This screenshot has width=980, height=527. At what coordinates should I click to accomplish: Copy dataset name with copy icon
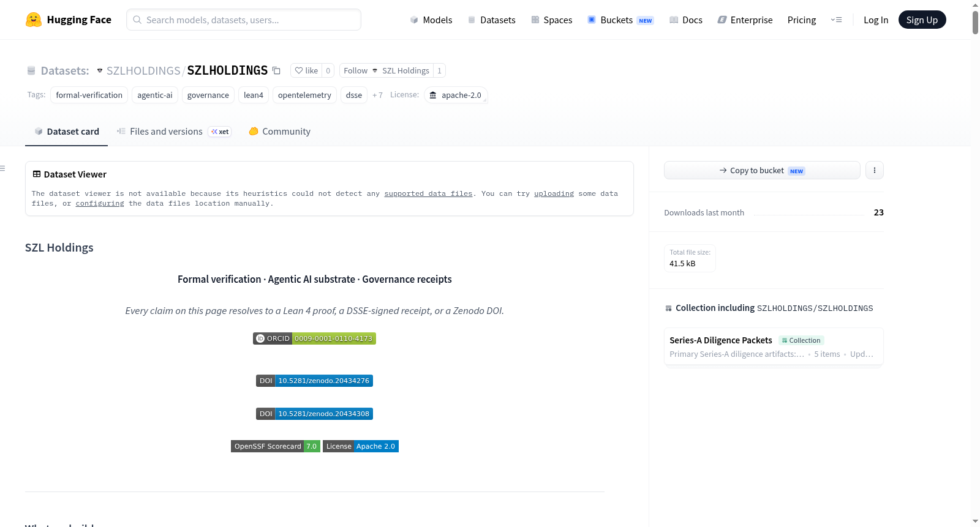pos(276,70)
